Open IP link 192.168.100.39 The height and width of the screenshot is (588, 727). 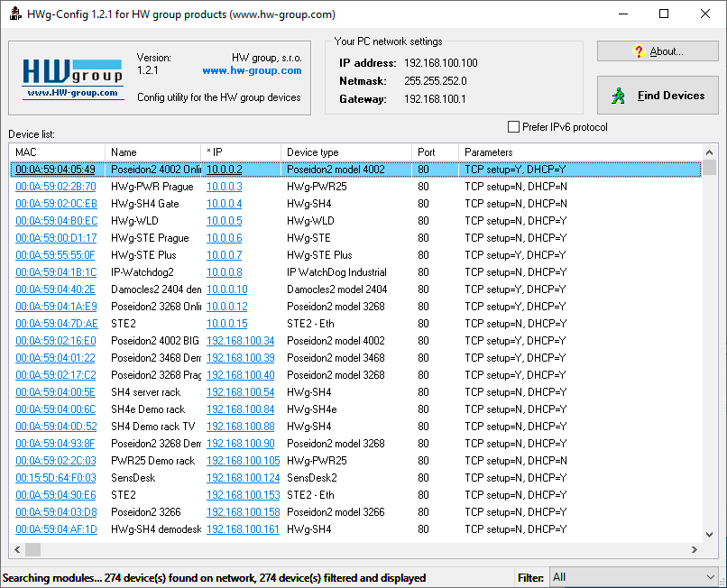241,358
